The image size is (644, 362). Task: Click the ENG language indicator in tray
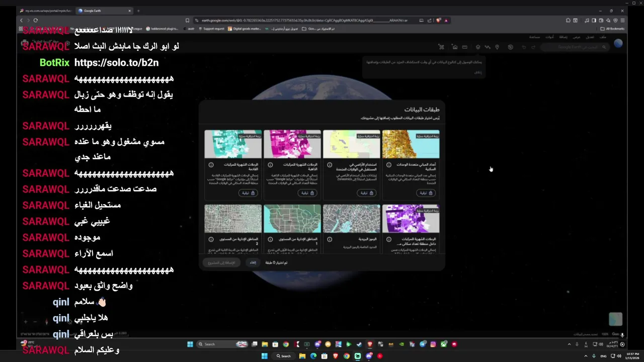click(x=603, y=356)
